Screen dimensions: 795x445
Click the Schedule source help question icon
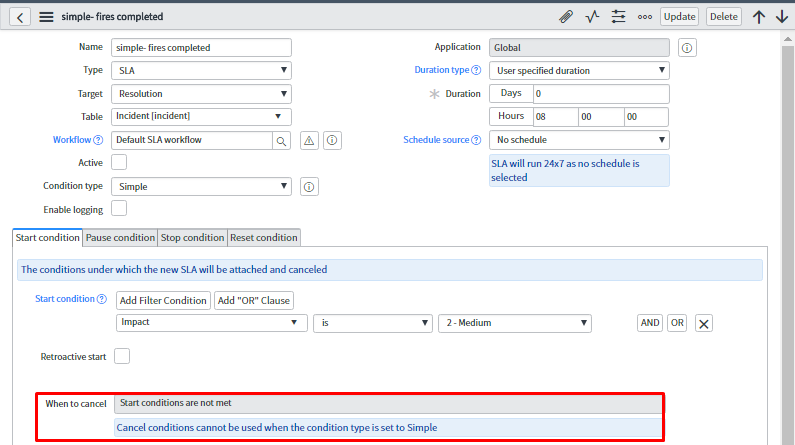coord(476,140)
